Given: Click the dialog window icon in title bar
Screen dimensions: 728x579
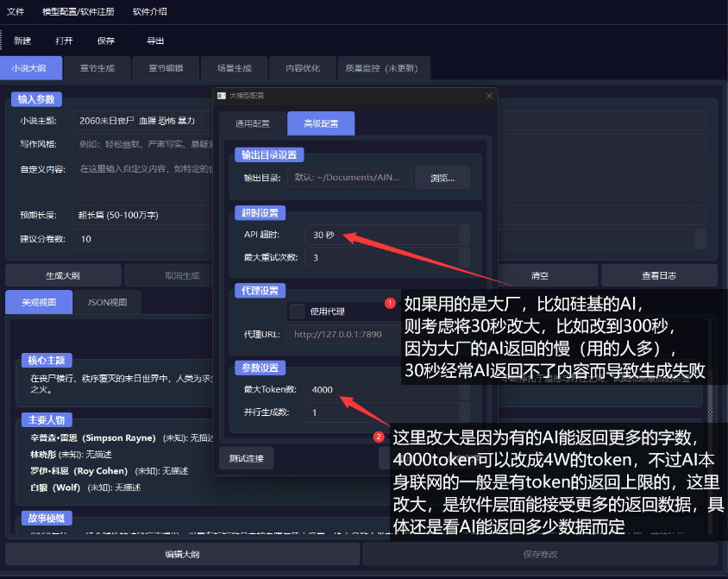Looking at the screenshot, I should [222, 96].
